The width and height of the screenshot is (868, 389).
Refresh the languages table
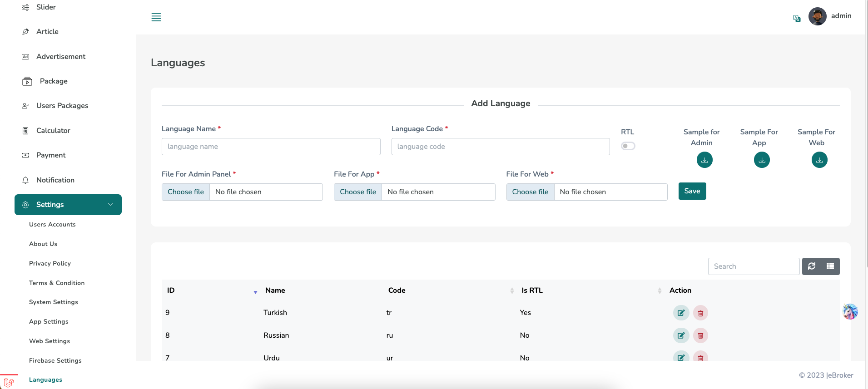coord(812,266)
